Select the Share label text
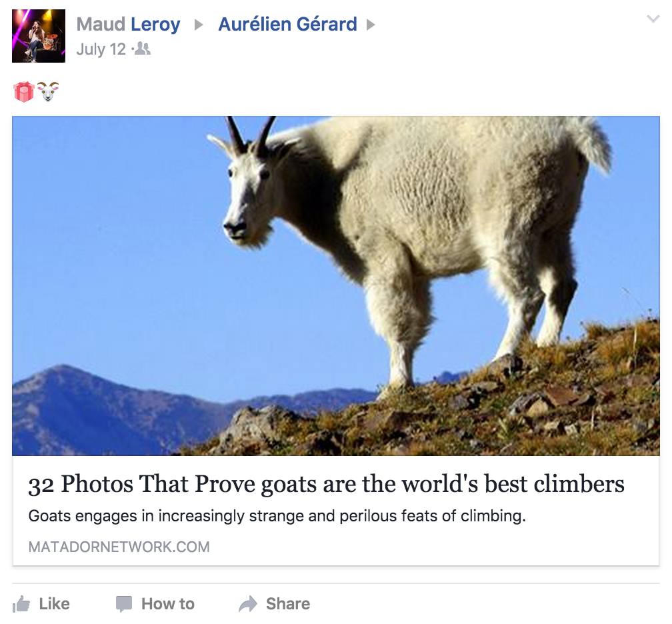 pos(288,604)
